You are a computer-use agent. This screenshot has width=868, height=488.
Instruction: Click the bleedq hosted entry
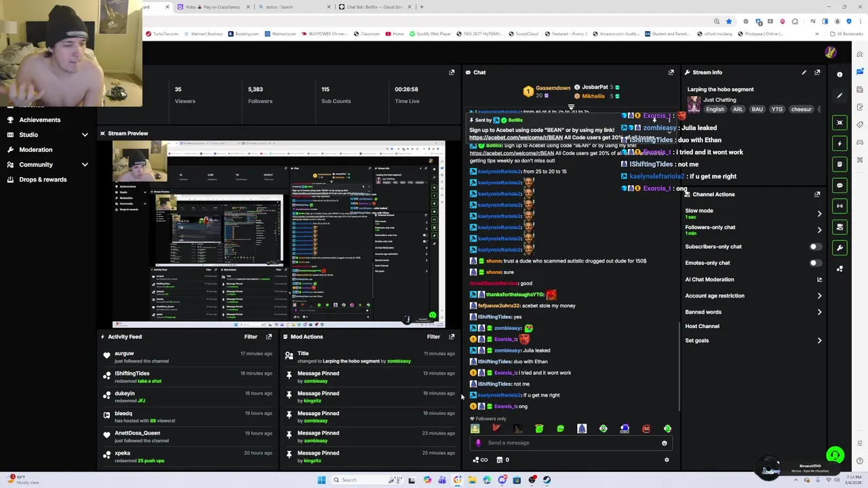189,417
